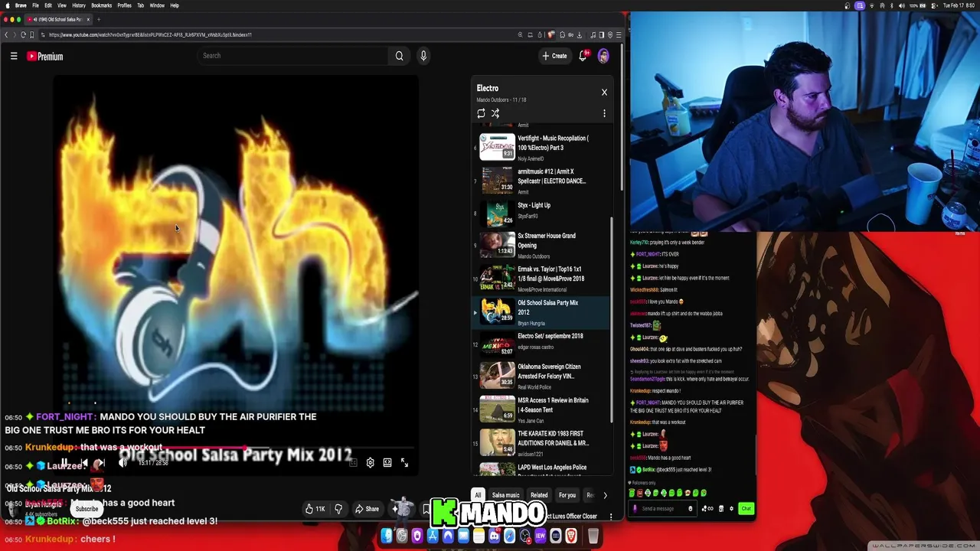This screenshot has height=551, width=980.
Task: Mute the video with the speaker icon
Action: tap(122, 463)
